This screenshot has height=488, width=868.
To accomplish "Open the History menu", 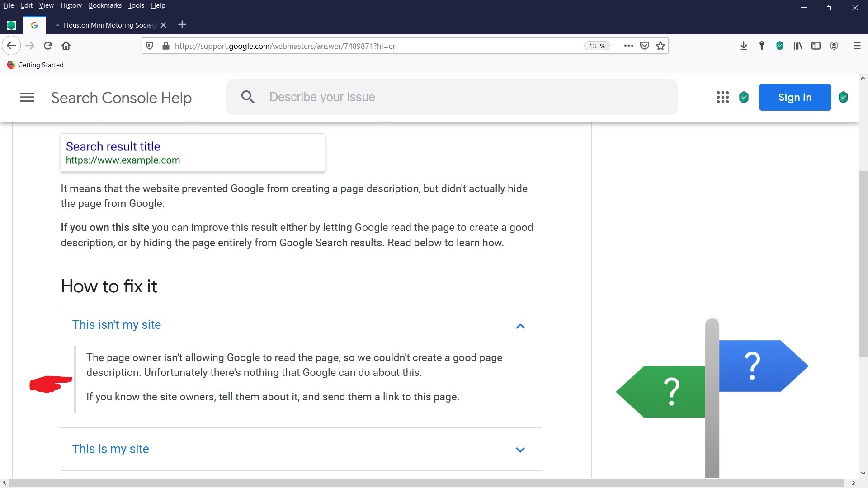I will (71, 5).
